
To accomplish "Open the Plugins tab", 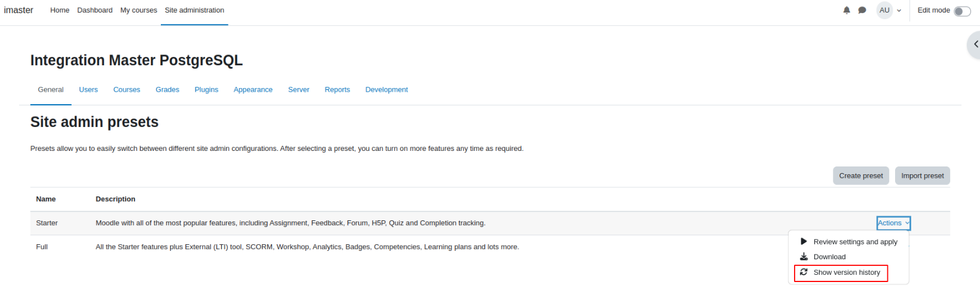I will 206,90.
